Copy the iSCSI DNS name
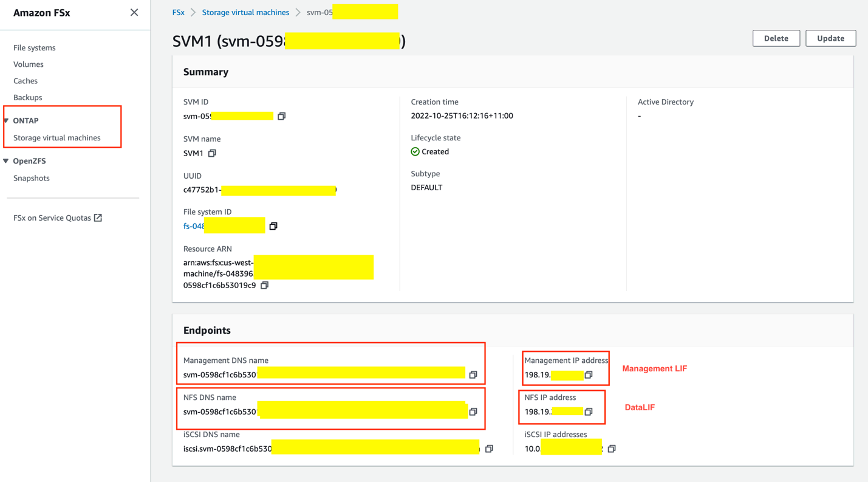The image size is (868, 482). [x=489, y=449]
